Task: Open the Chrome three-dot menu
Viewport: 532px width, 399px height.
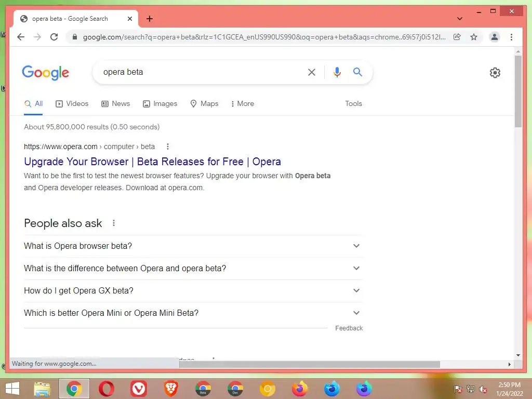Action: pos(511,37)
